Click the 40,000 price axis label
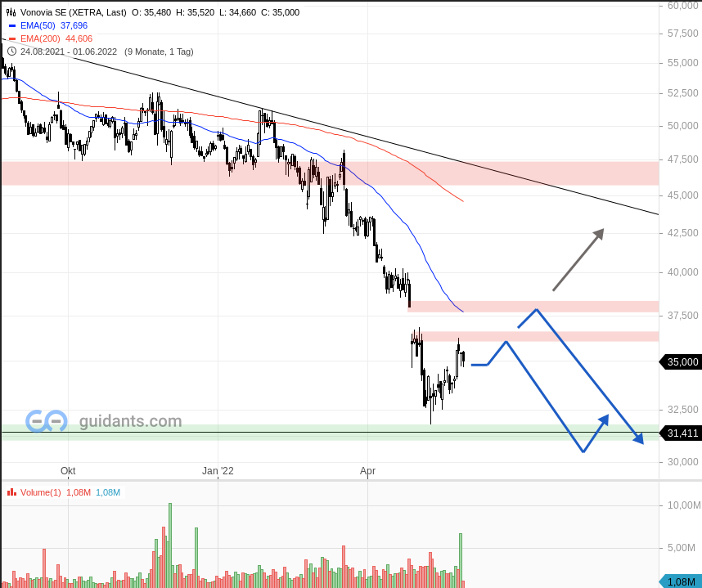 [x=682, y=272]
